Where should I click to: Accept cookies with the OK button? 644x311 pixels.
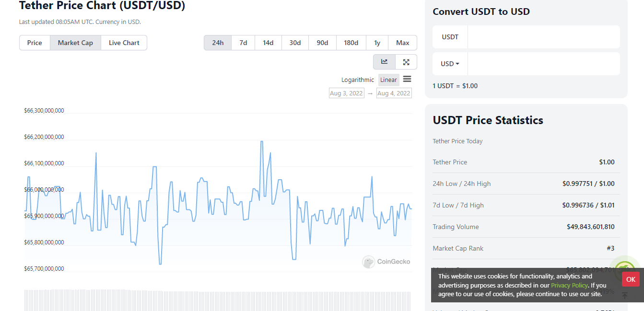coord(631,279)
